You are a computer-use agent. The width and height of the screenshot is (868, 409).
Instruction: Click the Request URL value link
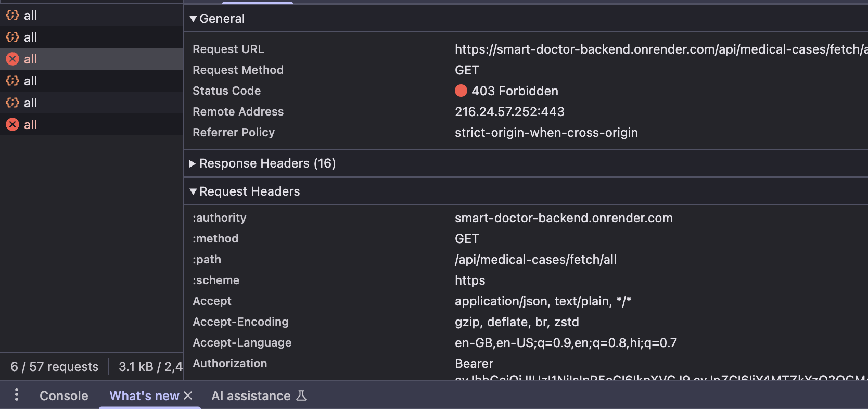click(x=661, y=49)
